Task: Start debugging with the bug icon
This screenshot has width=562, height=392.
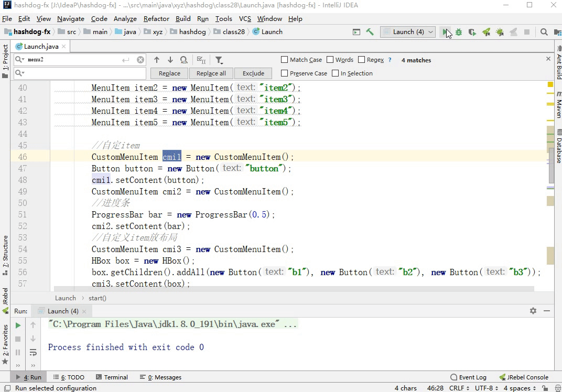Action: pyautogui.click(x=459, y=32)
